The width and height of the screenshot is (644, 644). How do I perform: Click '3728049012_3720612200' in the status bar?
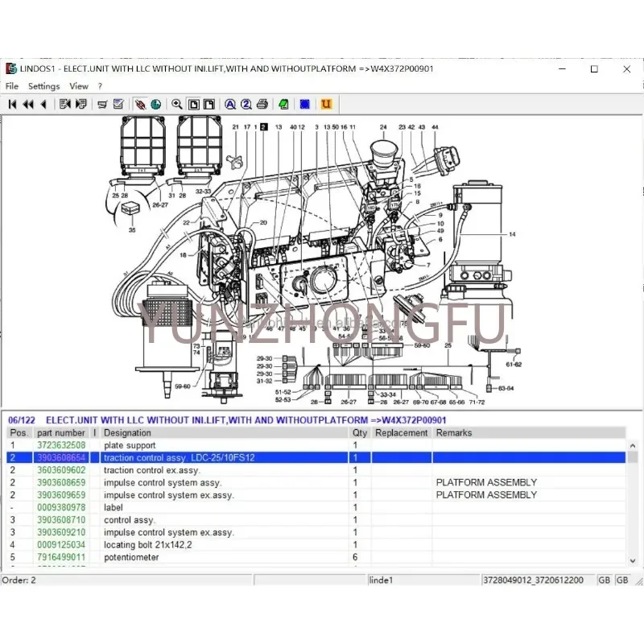[533, 580]
